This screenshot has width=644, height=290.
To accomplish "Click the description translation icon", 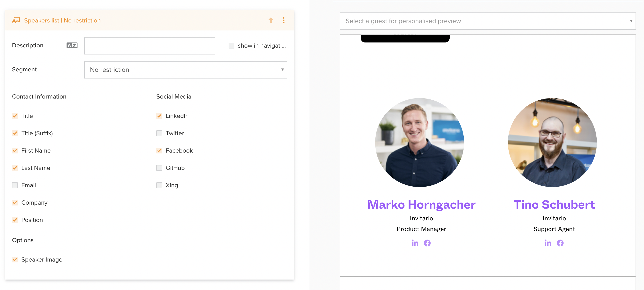I will coord(72,45).
